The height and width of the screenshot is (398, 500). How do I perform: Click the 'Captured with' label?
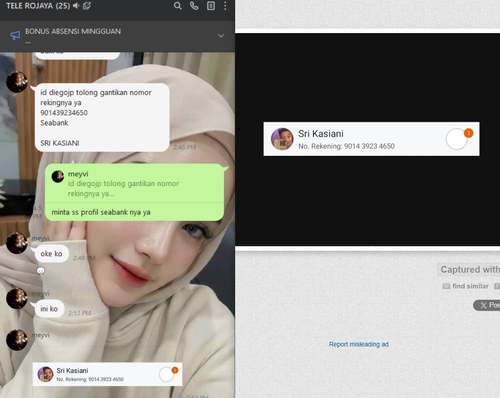click(469, 269)
